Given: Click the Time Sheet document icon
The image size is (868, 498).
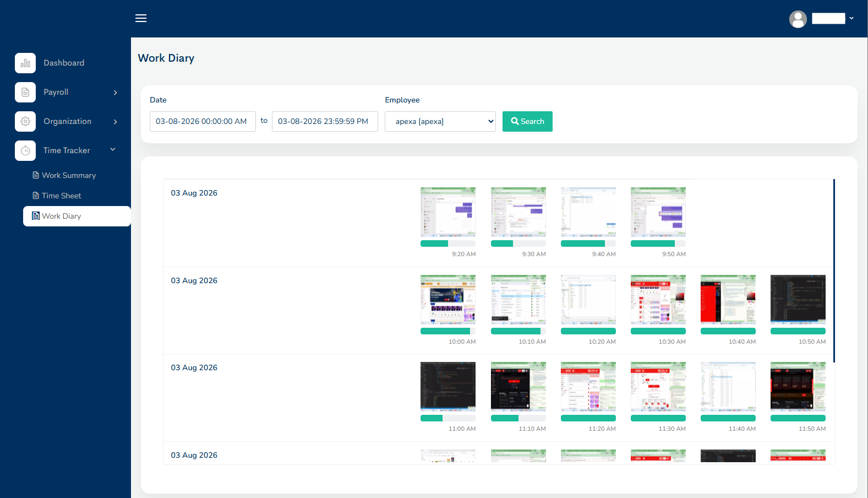Looking at the screenshot, I should [36, 196].
